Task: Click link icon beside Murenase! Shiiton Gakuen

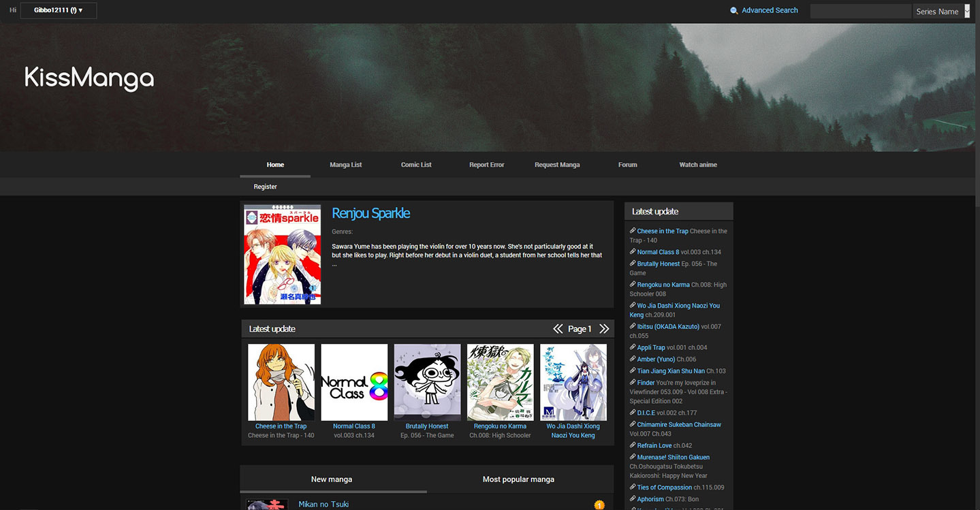Action: coord(633,457)
